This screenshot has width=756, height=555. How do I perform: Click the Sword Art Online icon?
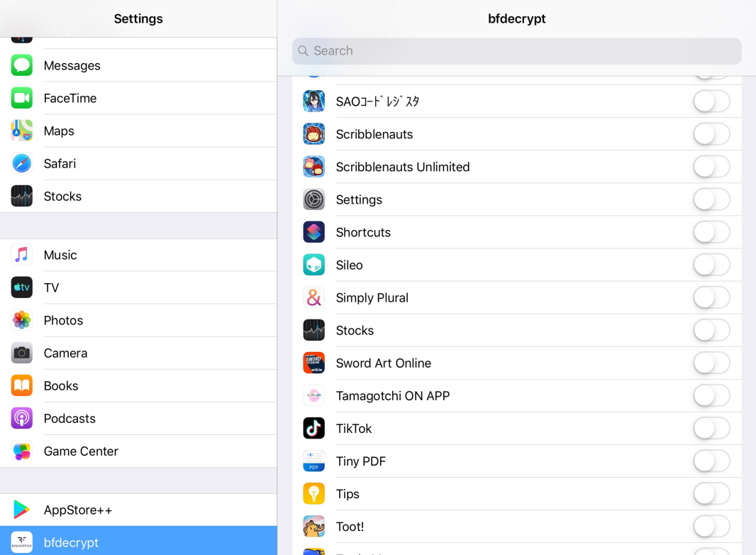pyautogui.click(x=313, y=363)
